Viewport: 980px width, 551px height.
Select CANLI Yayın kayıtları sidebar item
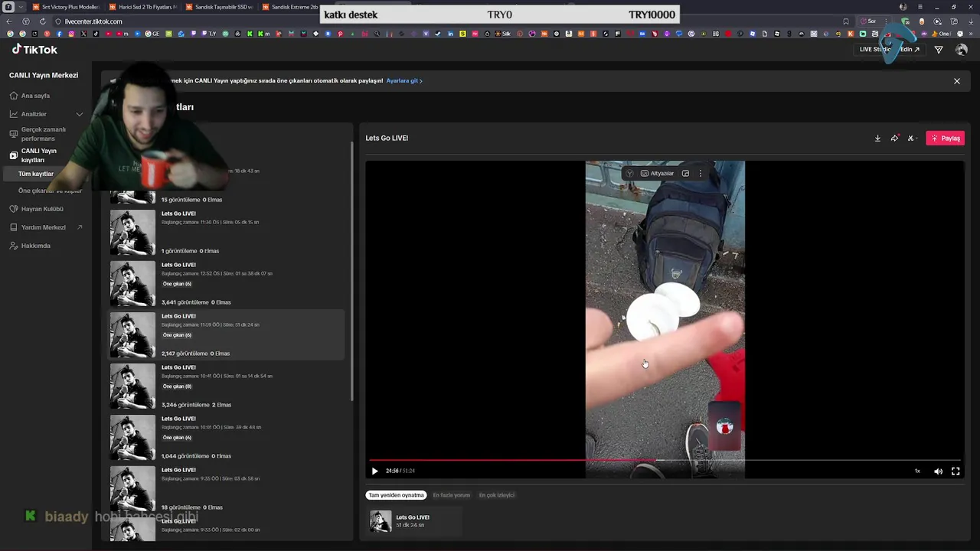pyautogui.click(x=38, y=155)
